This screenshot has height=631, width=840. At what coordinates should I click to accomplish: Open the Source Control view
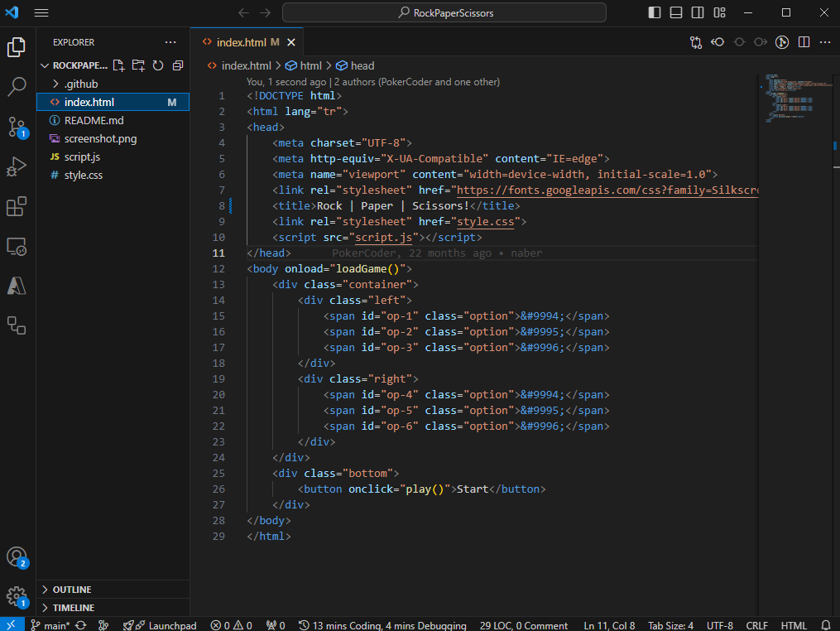click(x=17, y=127)
